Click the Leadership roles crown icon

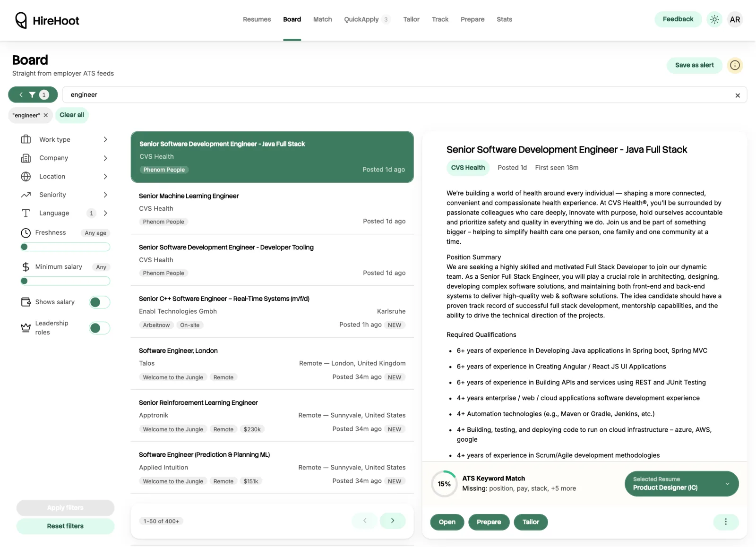26,328
